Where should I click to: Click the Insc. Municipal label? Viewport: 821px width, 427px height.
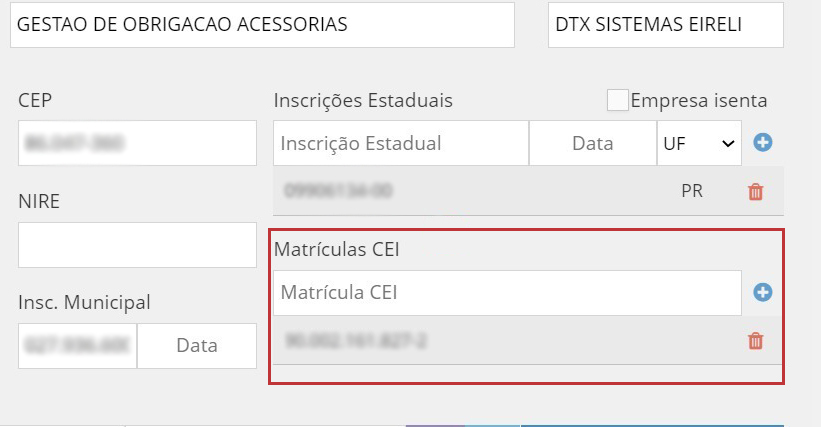coord(84,302)
